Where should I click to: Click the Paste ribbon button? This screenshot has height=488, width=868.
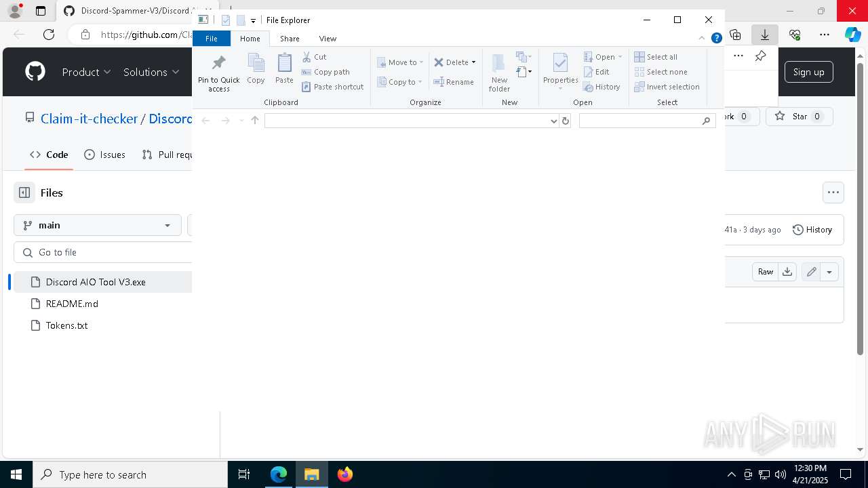click(x=284, y=69)
